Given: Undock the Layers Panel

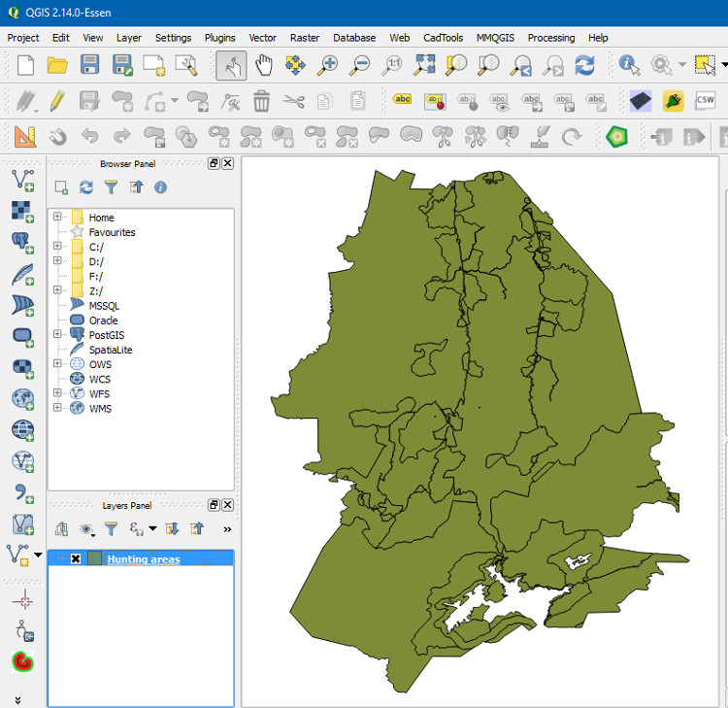Looking at the screenshot, I should pos(214,505).
